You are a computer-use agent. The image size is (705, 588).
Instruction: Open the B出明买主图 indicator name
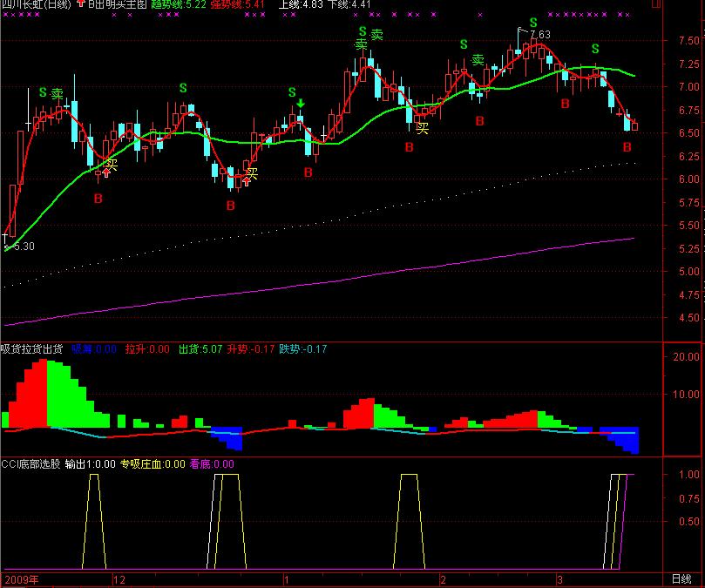(116, 4)
